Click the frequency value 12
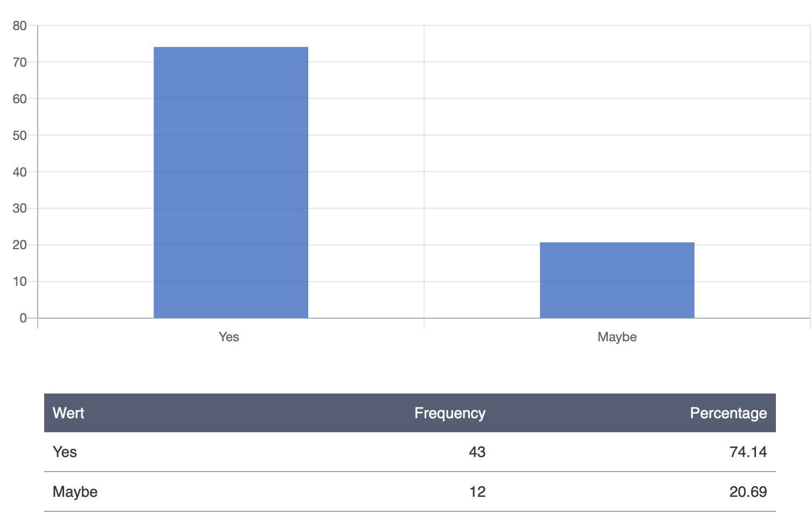This screenshot has height=520, width=812. point(477,491)
